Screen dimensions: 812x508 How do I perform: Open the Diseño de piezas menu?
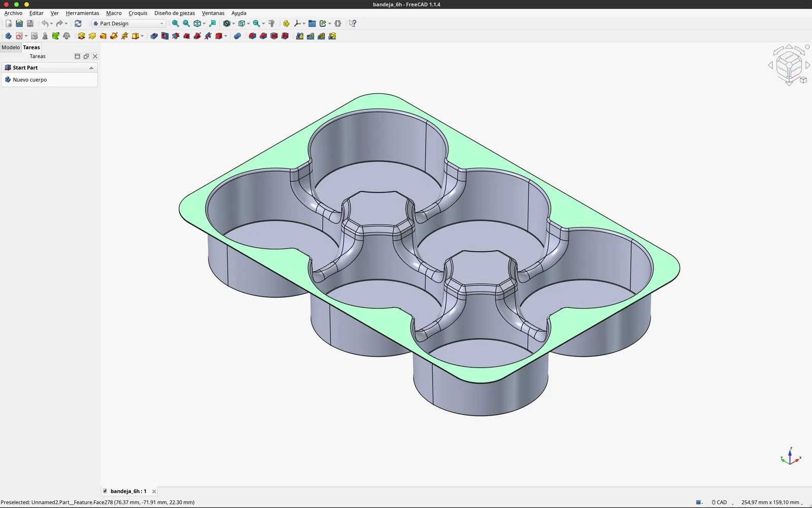pos(175,13)
